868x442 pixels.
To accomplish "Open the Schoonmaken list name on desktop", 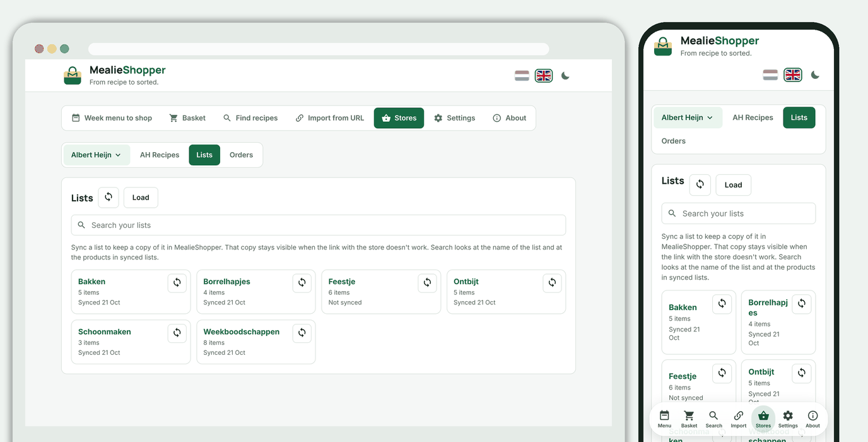I will coord(105,331).
